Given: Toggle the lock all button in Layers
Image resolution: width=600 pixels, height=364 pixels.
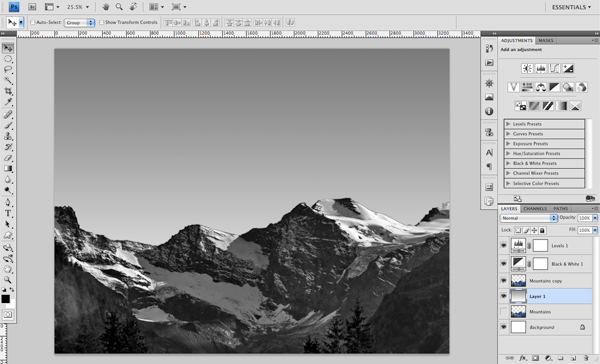Looking at the screenshot, I should click(x=542, y=230).
